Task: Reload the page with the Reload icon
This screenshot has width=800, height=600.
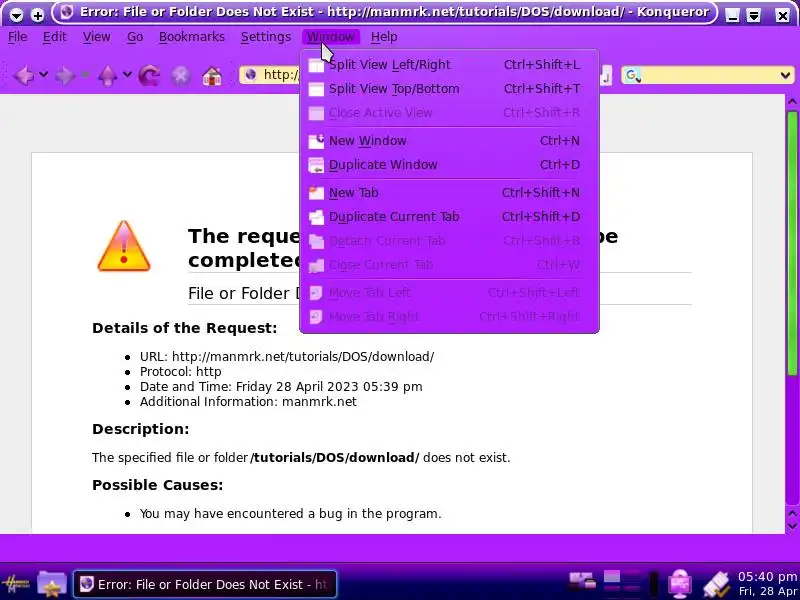Action: [x=149, y=76]
